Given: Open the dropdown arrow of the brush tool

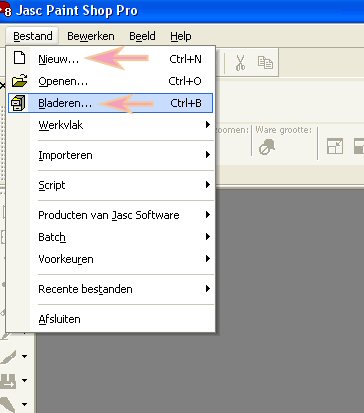Looking at the screenshot, I should point(25,356).
